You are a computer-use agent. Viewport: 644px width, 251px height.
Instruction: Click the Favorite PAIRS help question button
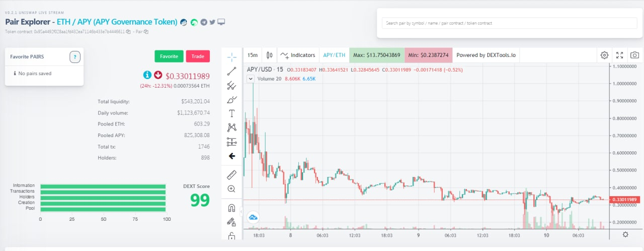75,57
